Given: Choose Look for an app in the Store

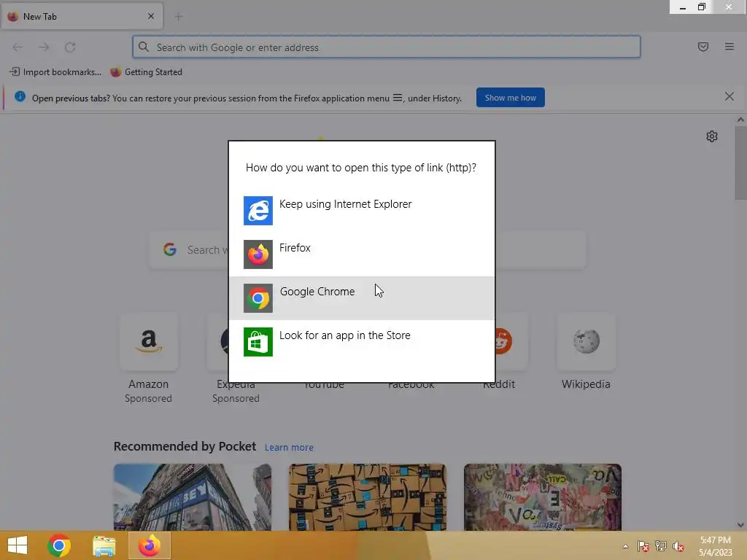Looking at the screenshot, I should 362,342.
